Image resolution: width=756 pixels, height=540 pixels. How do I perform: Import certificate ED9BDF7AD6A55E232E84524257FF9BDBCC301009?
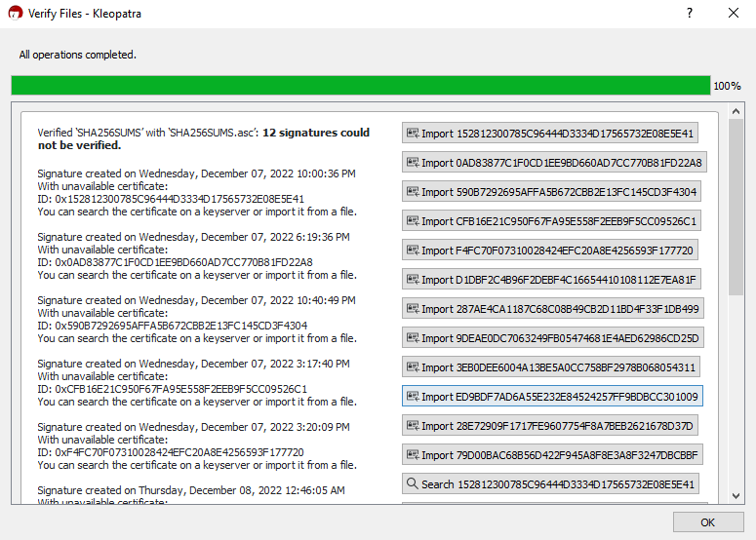click(552, 397)
